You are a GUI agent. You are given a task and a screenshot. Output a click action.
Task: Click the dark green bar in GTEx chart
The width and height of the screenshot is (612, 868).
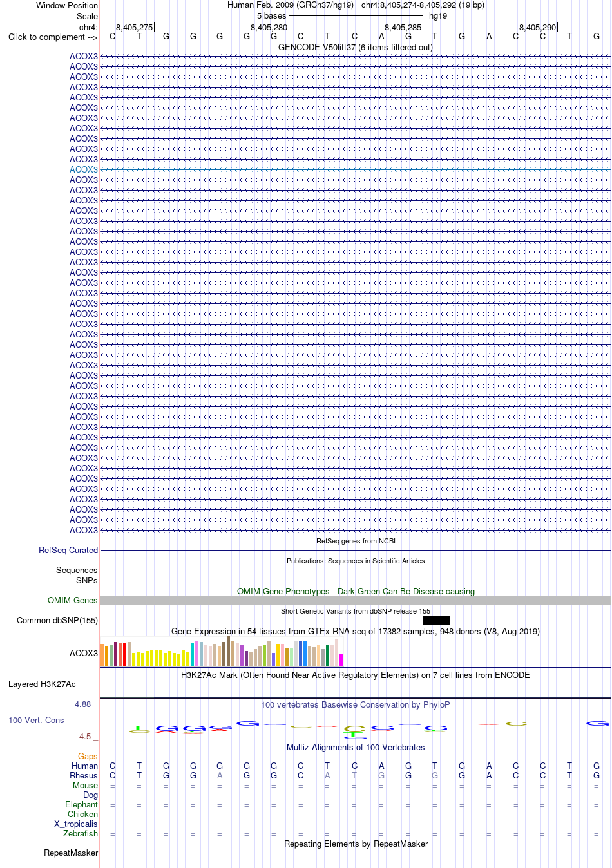tap(328, 655)
